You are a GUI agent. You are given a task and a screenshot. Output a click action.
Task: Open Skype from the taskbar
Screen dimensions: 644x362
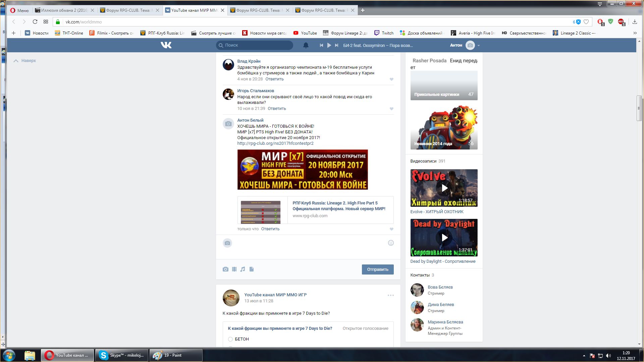pos(121,355)
